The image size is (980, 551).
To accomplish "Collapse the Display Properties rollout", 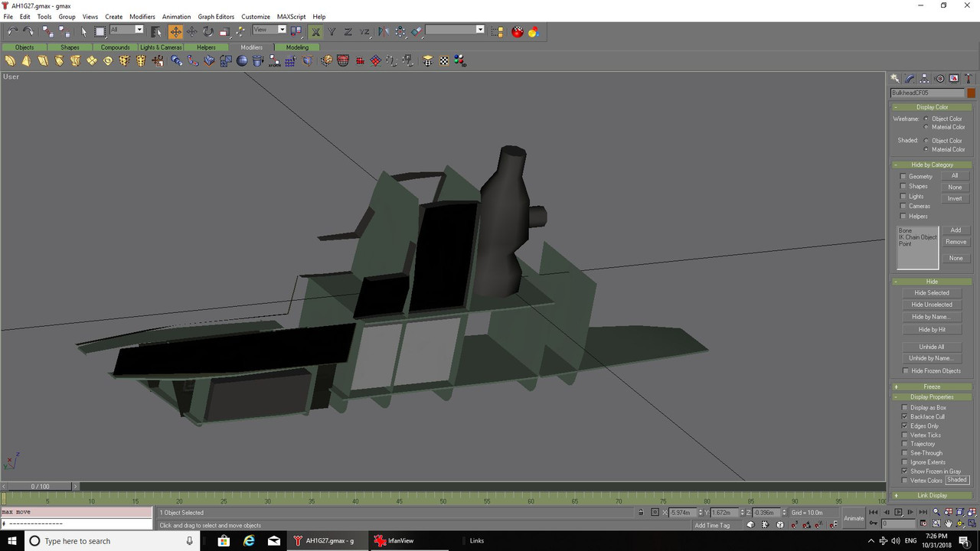I will coord(932,397).
